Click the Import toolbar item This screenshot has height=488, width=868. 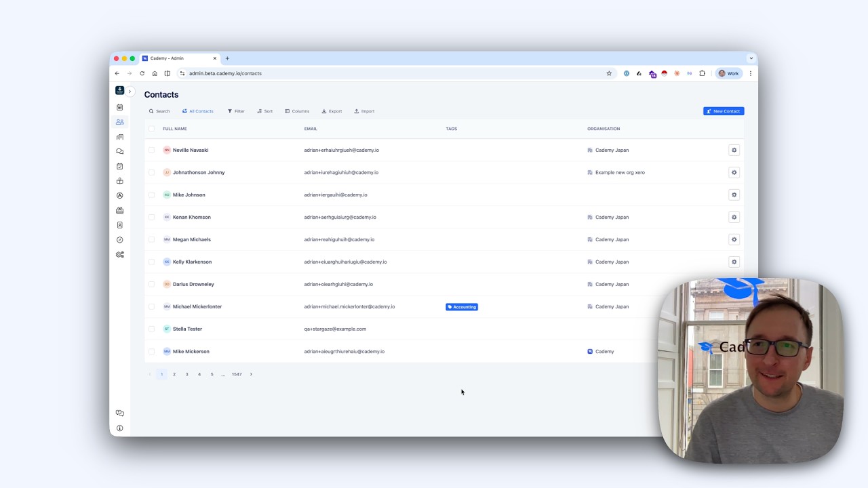[364, 111]
